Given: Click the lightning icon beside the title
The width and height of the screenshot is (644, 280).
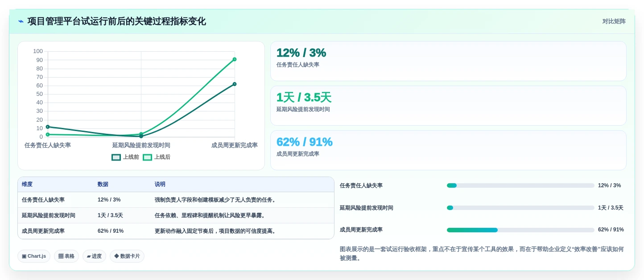Looking at the screenshot, I should click(x=21, y=21).
